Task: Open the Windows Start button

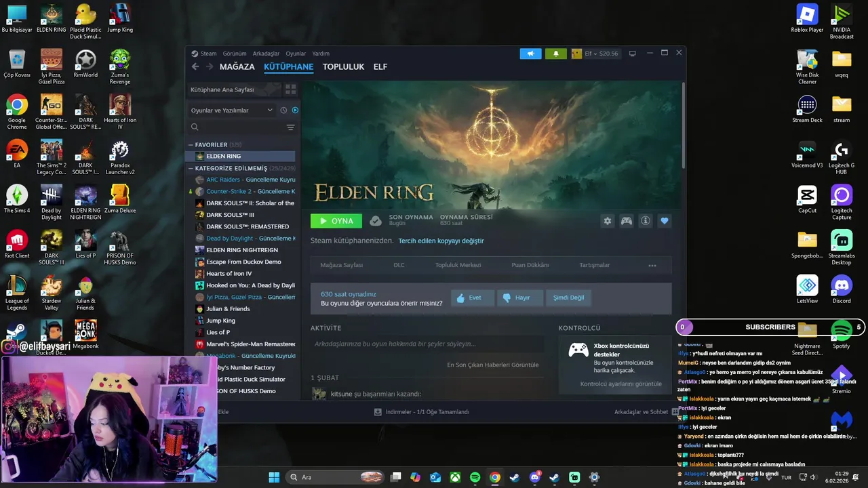Action: pos(274,477)
